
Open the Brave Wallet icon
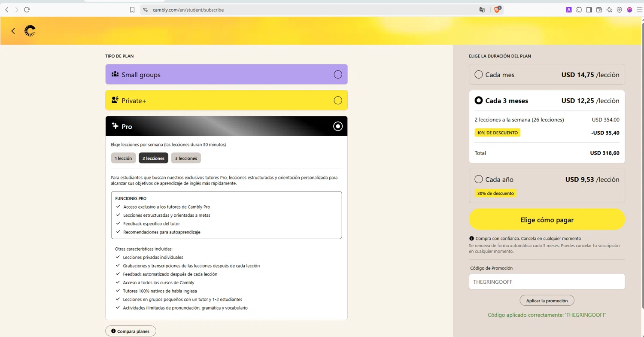click(x=599, y=10)
